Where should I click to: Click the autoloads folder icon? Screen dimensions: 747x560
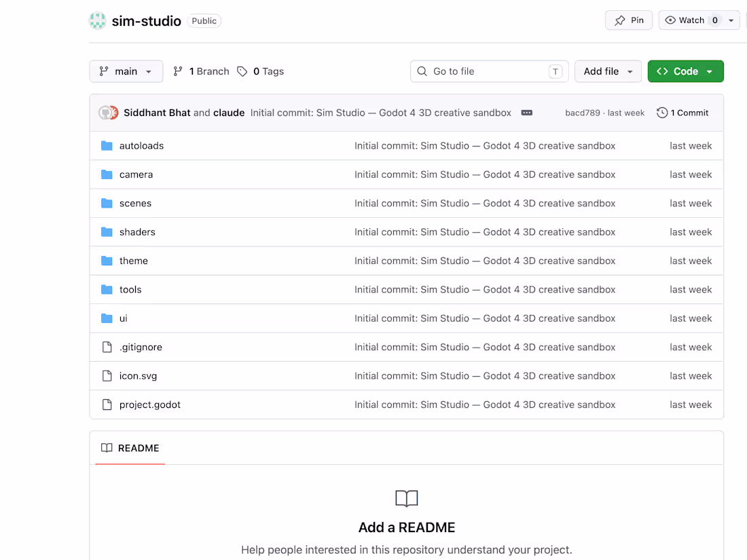(x=107, y=146)
